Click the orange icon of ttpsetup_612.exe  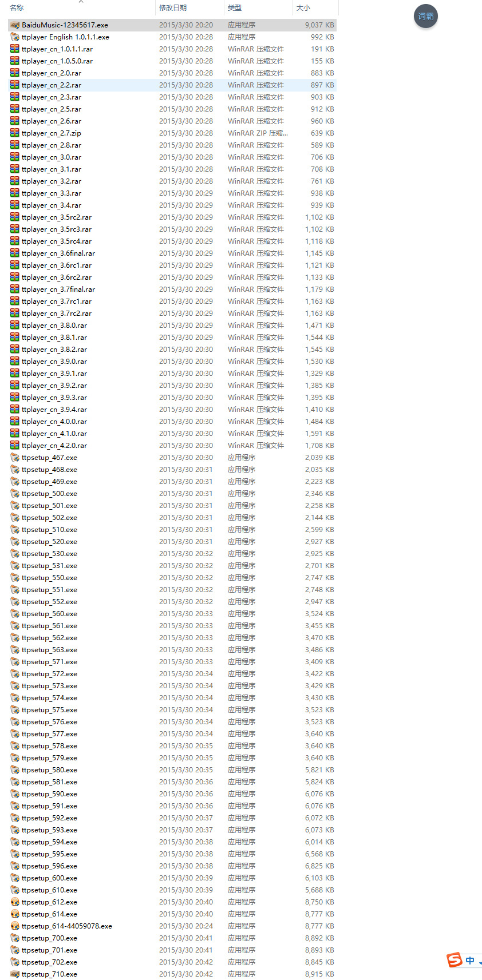[15, 902]
